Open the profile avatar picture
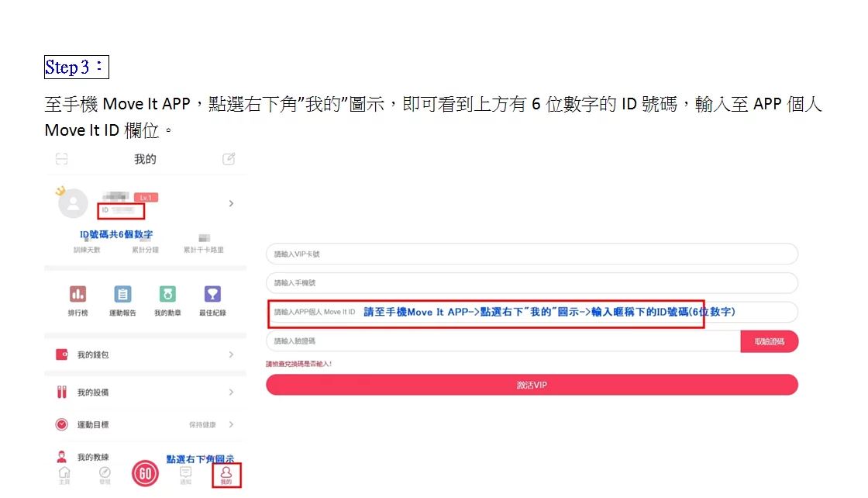868x498 pixels. pyautogui.click(x=73, y=203)
